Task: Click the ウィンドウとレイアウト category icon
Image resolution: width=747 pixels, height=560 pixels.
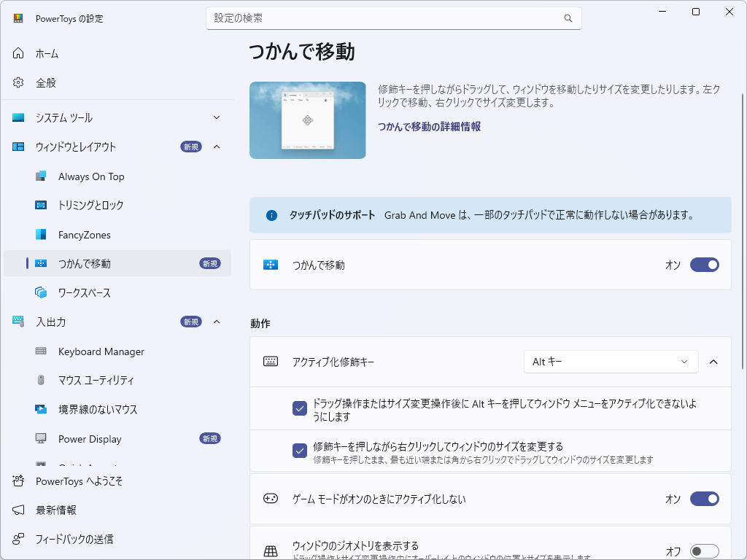Action: point(18,147)
